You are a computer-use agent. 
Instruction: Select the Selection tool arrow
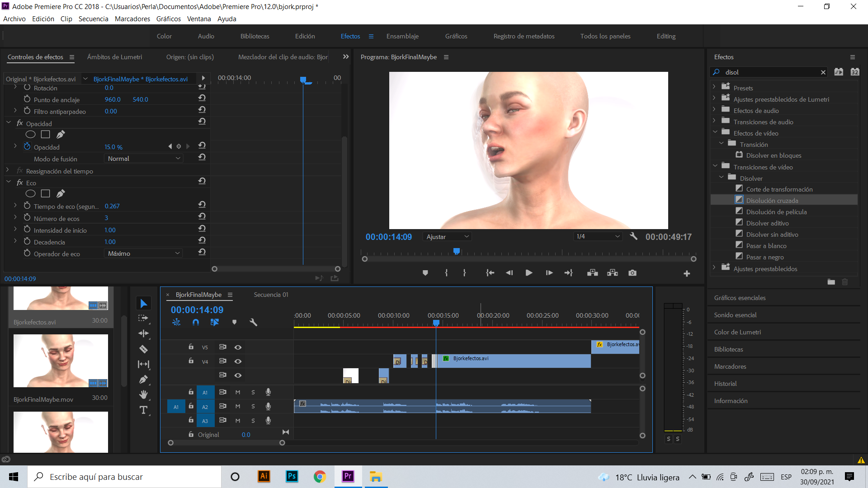tap(144, 303)
